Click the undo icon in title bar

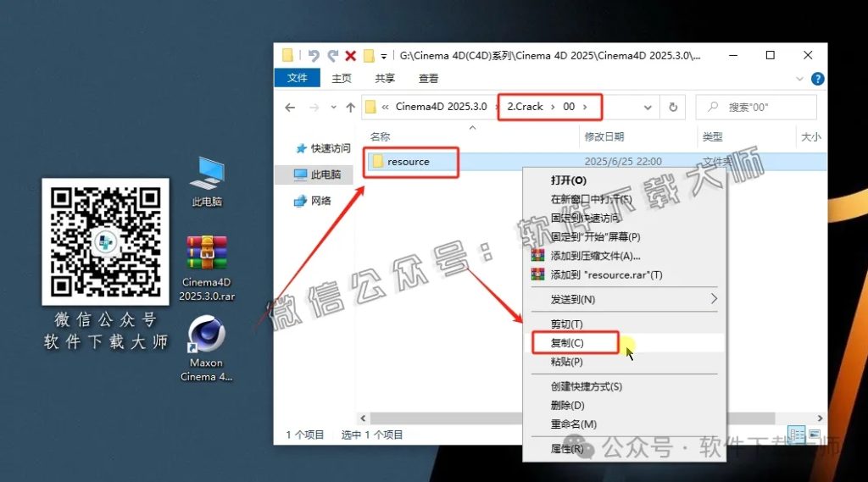click(x=314, y=55)
